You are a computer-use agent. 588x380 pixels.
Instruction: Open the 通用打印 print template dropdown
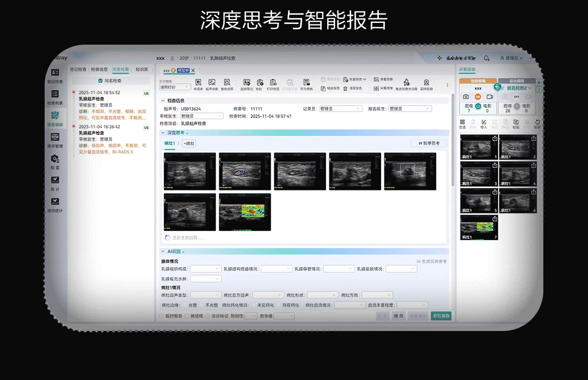tap(174, 87)
